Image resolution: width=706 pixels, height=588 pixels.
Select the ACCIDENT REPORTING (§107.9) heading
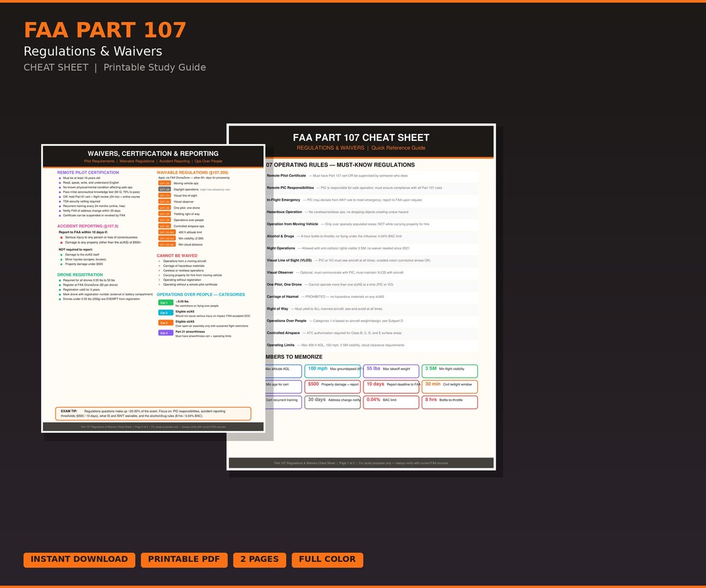point(88,226)
